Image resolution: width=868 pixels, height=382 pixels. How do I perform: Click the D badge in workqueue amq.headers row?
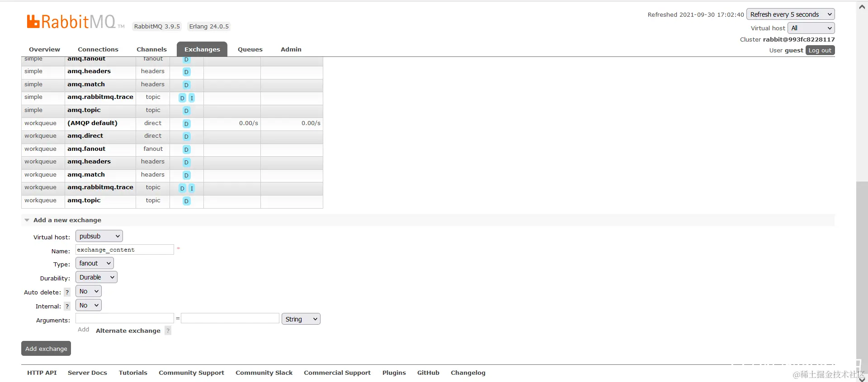[x=186, y=162]
